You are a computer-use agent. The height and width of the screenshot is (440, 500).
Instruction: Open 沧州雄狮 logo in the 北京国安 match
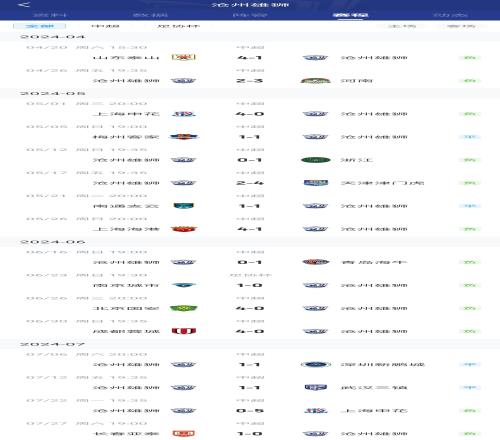click(315, 308)
